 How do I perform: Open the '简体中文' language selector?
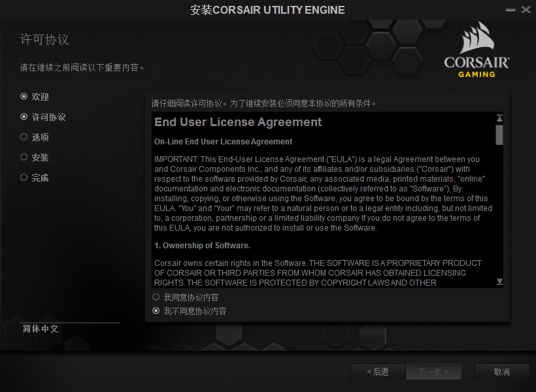[x=41, y=329]
